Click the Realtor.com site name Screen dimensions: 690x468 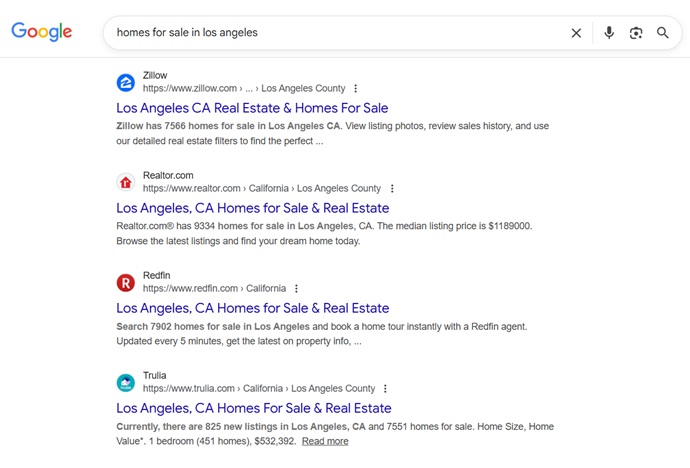(168, 175)
